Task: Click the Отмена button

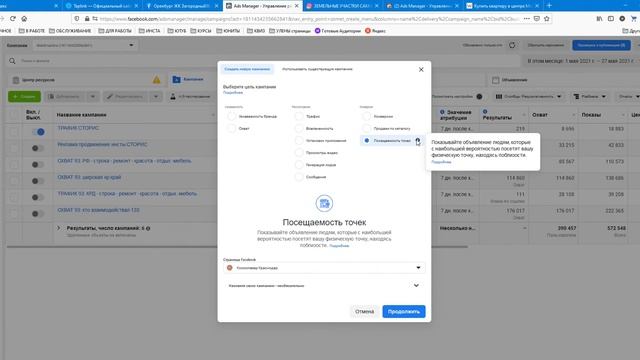Action: 364,311
